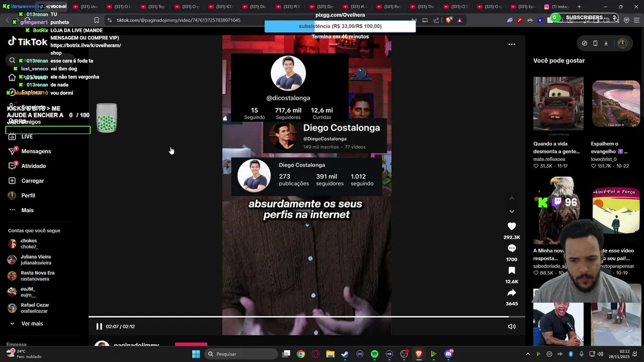The height and width of the screenshot is (362, 644).
Task: Click the browser share icon in address bar
Action: coord(436,20)
